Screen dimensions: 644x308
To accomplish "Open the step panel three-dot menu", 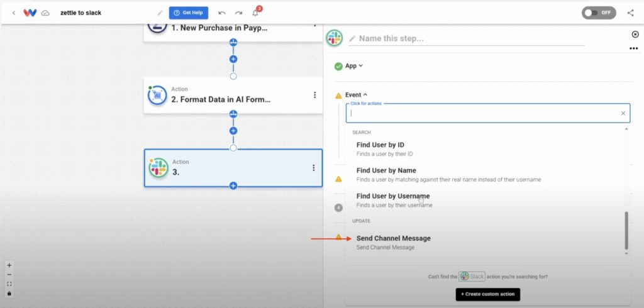I will pyautogui.click(x=633, y=48).
